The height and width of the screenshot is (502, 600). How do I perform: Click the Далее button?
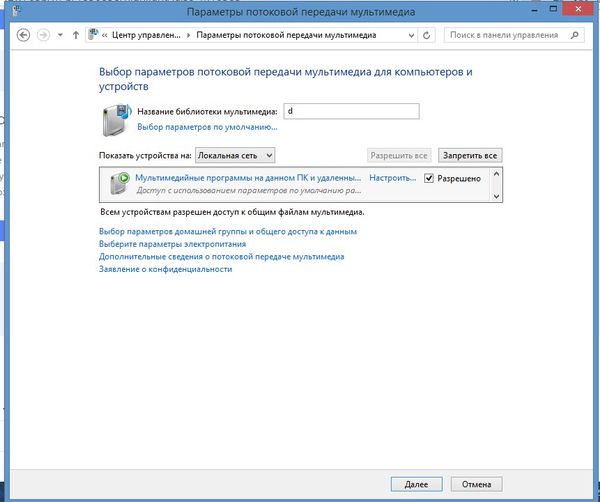pos(416,483)
